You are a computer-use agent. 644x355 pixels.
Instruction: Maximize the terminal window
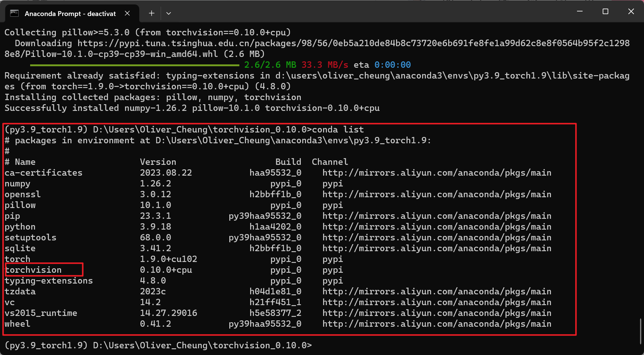pos(605,12)
